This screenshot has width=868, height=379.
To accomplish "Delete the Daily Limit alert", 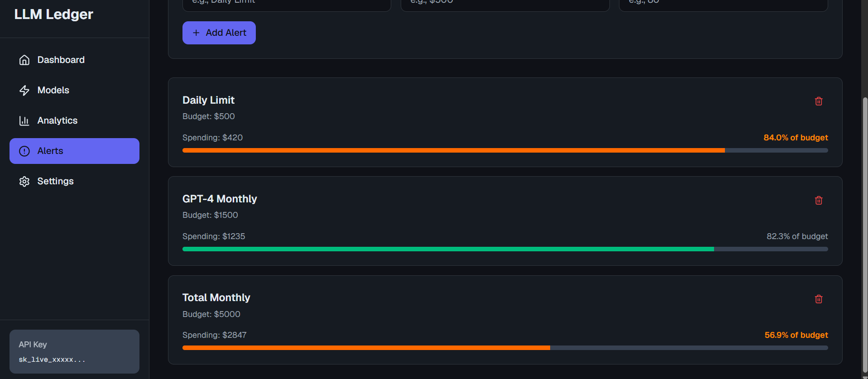I will click(x=819, y=101).
